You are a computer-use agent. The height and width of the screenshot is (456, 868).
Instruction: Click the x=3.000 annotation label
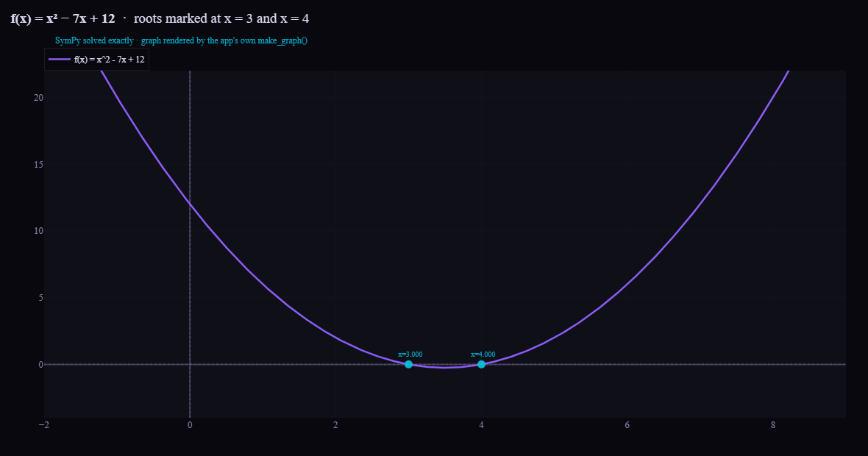[x=410, y=355]
